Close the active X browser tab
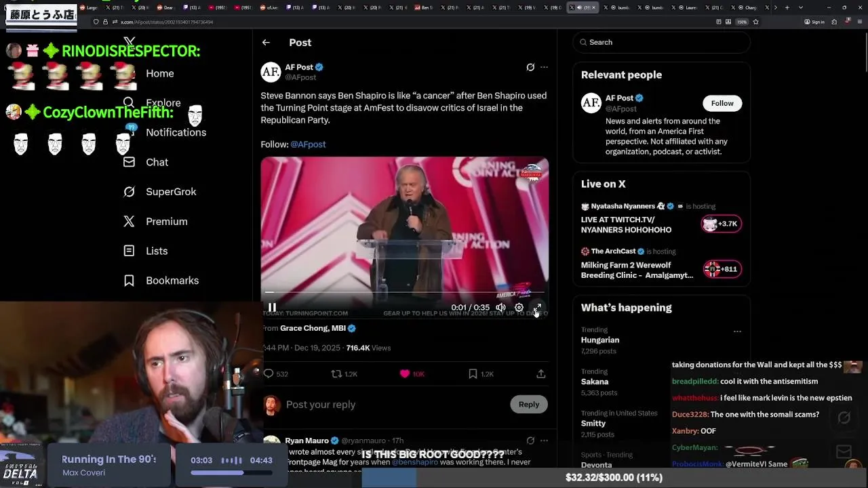868x488 pixels. tap(594, 7)
